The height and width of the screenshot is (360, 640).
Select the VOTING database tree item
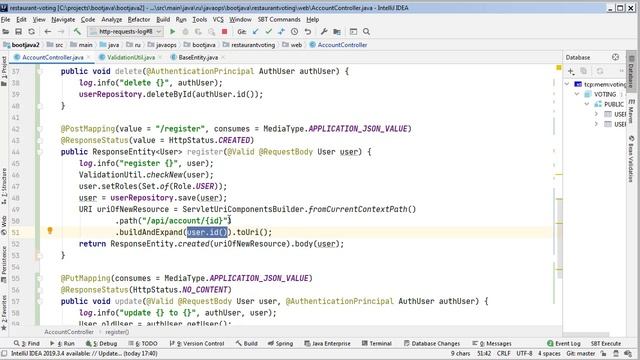pyautogui.click(x=604, y=94)
